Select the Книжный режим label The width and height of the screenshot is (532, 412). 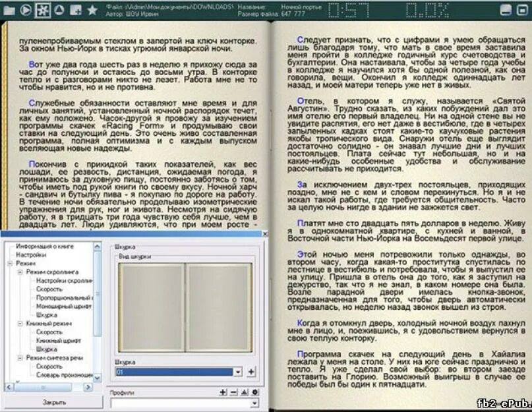coord(49,324)
